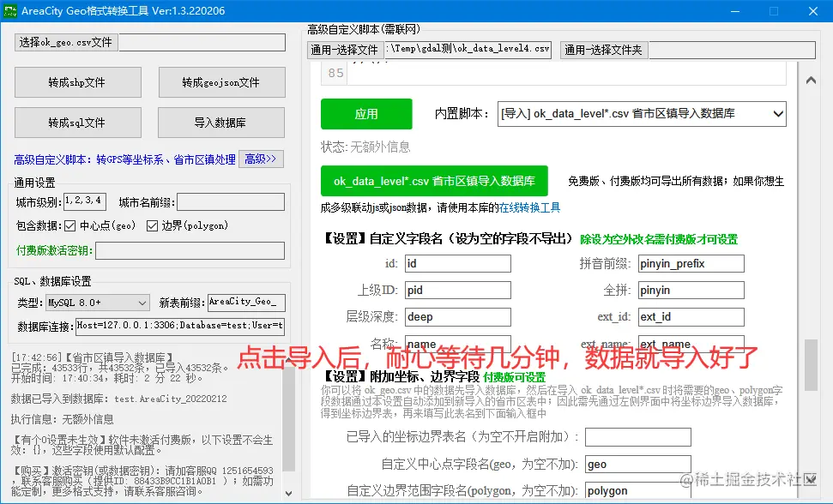Click the 通用-选择文件 button
The image size is (833, 504).
pyautogui.click(x=347, y=50)
